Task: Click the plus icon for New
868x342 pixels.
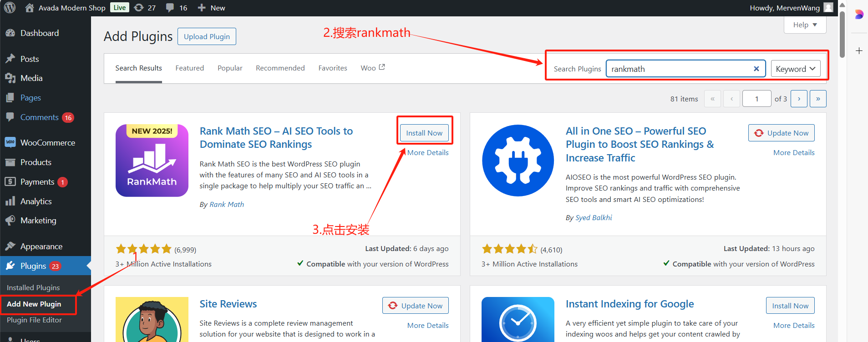Action: [202, 8]
